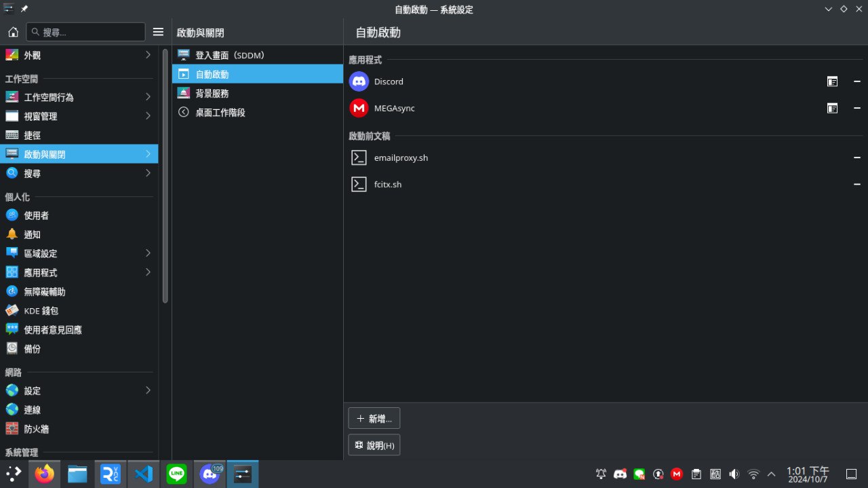This screenshot has width=868, height=488.
Task: Expand the 外觀 category
Action: pyautogui.click(x=79, y=55)
